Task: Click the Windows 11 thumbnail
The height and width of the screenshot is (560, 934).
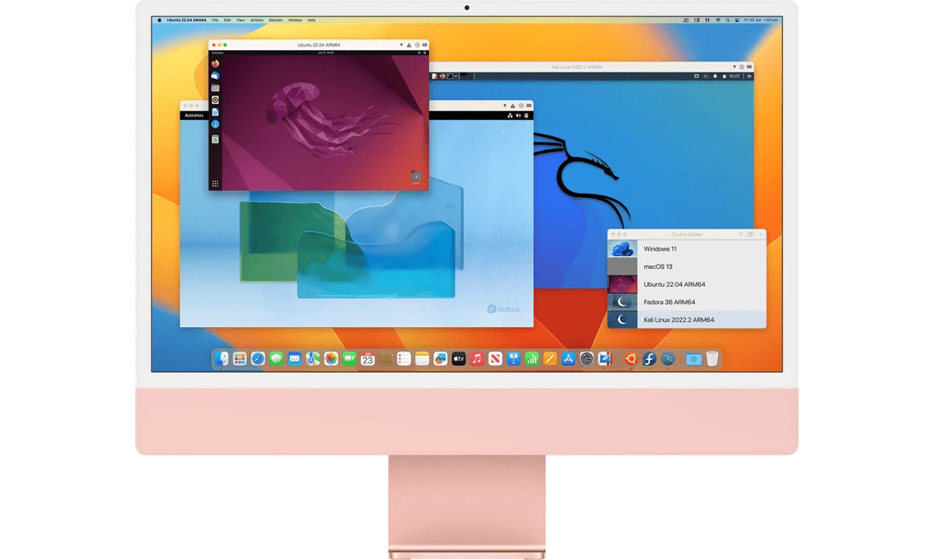Action: pos(622,249)
